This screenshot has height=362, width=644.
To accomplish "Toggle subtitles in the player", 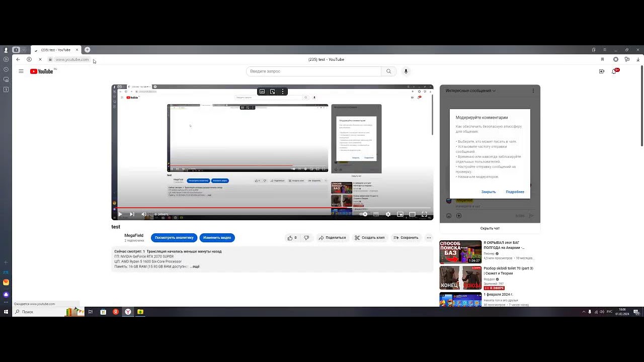I will point(376,214).
